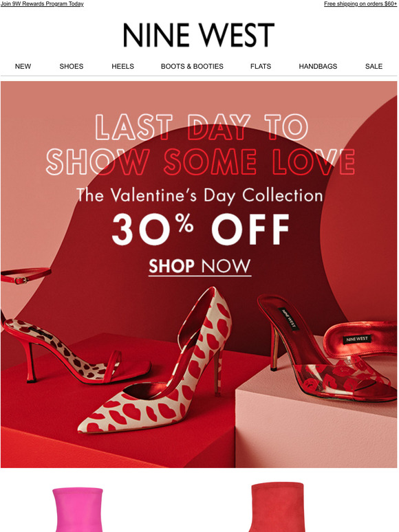Image resolution: width=399 pixels, height=532 pixels.
Task: Click the Last Day To Show Some Love headline
Action: point(201,144)
